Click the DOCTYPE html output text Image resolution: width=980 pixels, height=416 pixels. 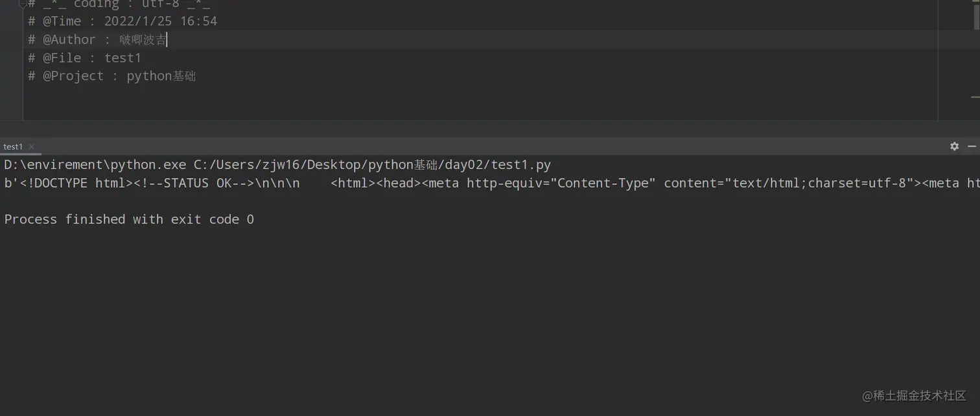[73, 183]
